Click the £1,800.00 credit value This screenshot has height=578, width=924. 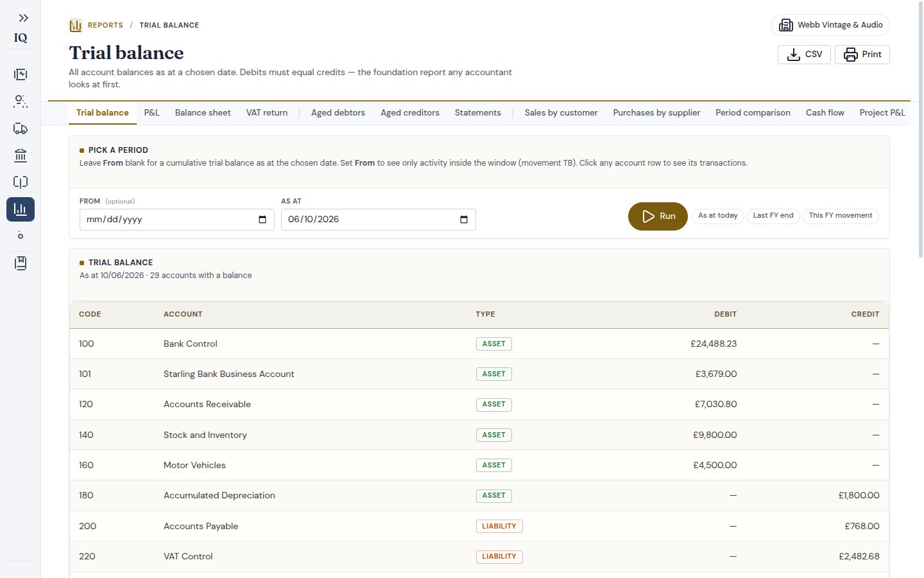tap(859, 496)
